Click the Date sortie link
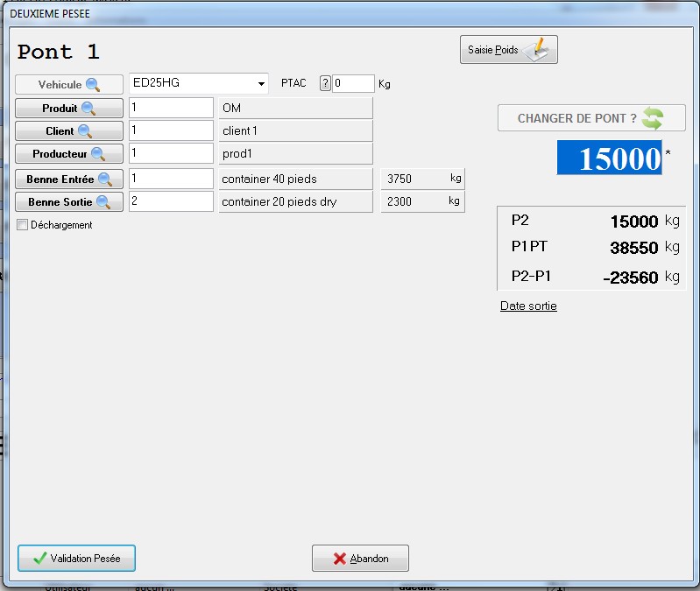This screenshot has width=700, height=591. pyautogui.click(x=528, y=306)
